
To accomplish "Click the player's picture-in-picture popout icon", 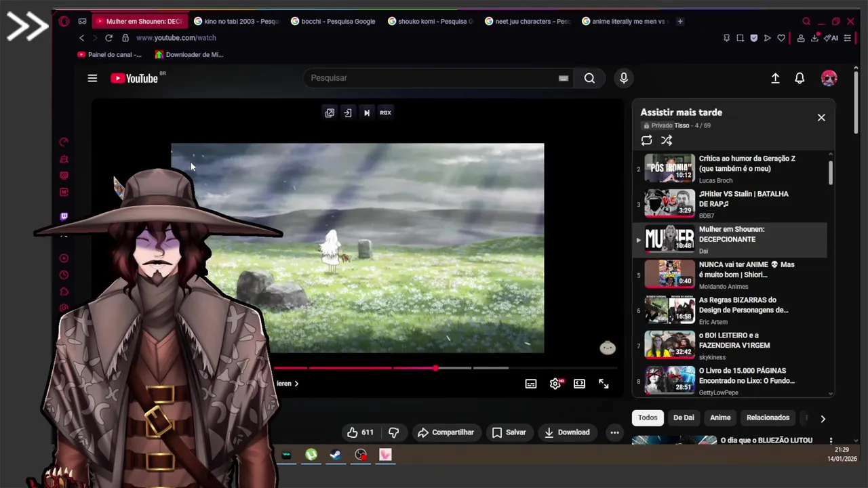I will point(330,113).
